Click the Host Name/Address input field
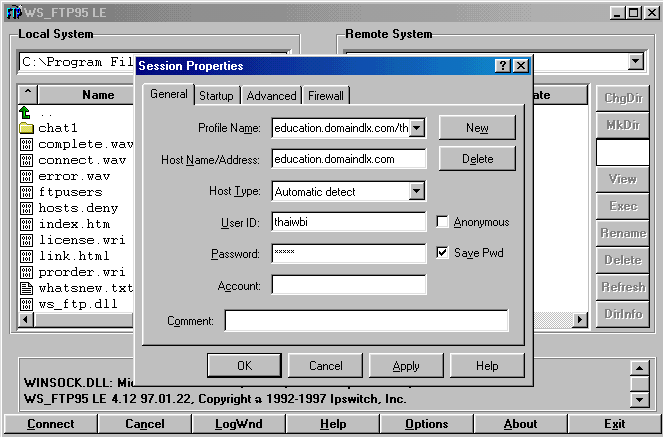This screenshot has width=663, height=437. click(349, 159)
